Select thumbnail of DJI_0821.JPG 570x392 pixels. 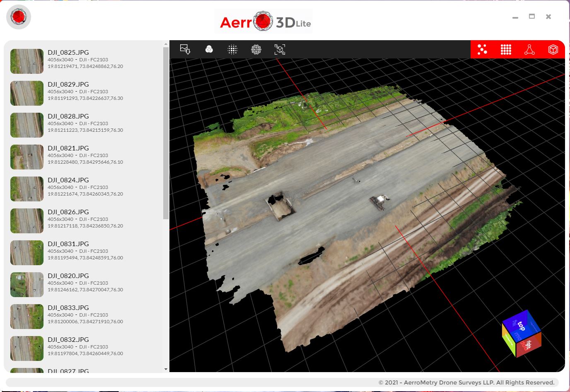[27, 157]
